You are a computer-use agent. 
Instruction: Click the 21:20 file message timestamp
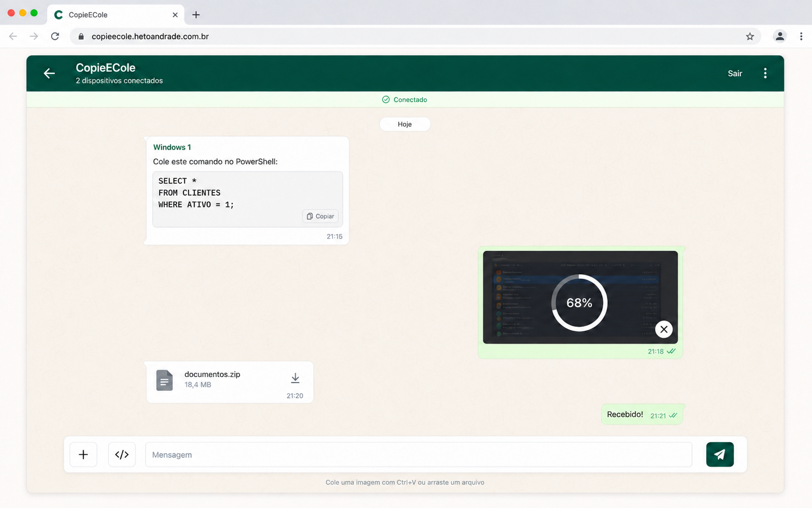295,396
